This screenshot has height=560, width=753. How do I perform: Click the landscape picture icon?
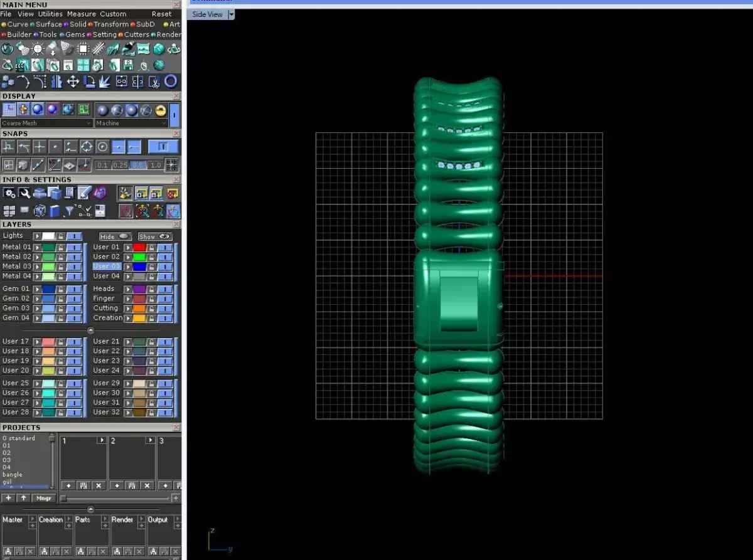tap(143, 48)
